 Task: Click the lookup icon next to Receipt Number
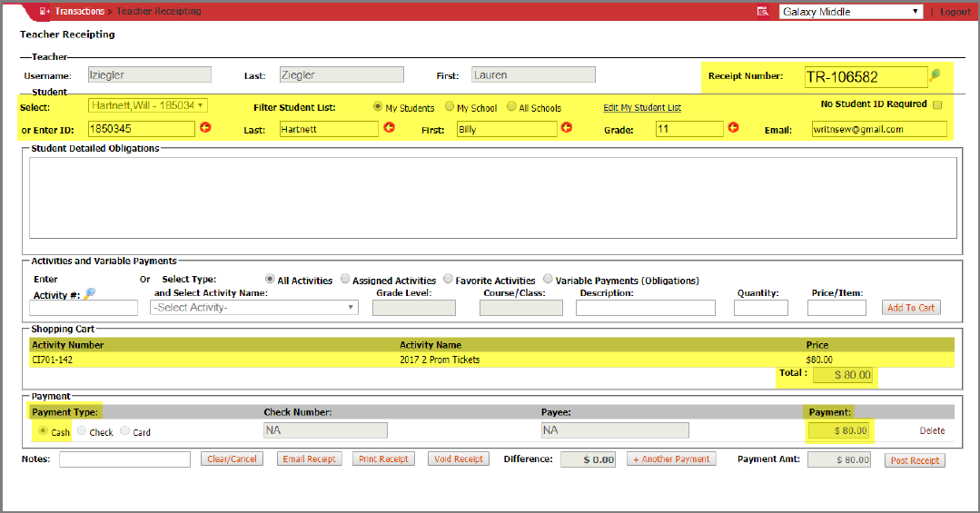935,75
